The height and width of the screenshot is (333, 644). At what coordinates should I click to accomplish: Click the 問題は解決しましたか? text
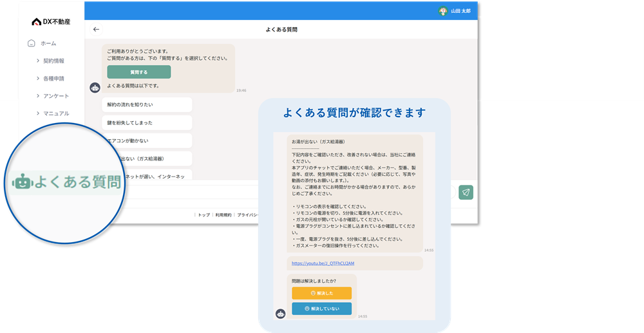[x=314, y=281]
